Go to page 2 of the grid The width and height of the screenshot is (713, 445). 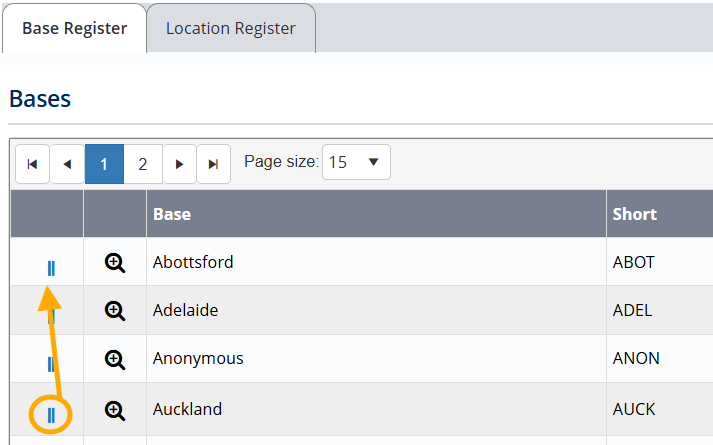coord(143,164)
